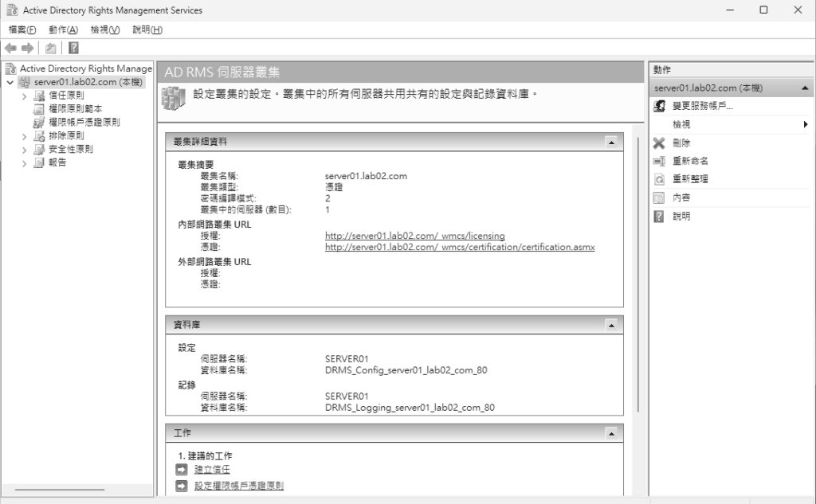Click the 重新整理 refresh icon in actions pane
This screenshot has width=816, height=504.
coord(659,179)
